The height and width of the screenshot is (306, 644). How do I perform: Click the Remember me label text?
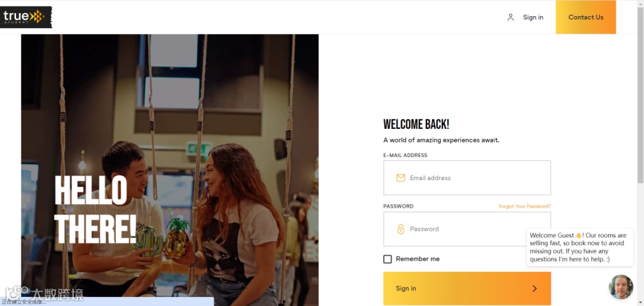[417, 259]
